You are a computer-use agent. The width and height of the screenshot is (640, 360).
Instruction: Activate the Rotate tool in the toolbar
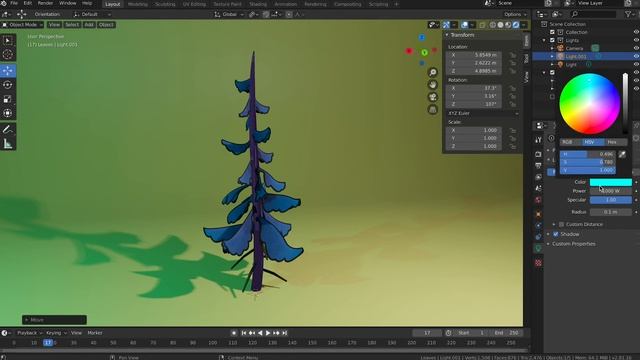[8, 85]
